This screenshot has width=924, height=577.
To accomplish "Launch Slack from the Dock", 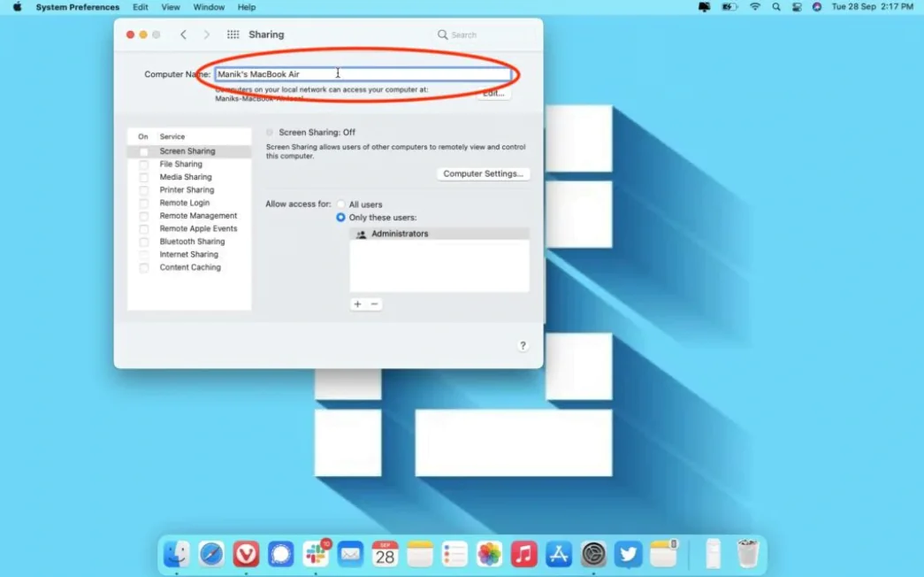I will [x=316, y=554].
